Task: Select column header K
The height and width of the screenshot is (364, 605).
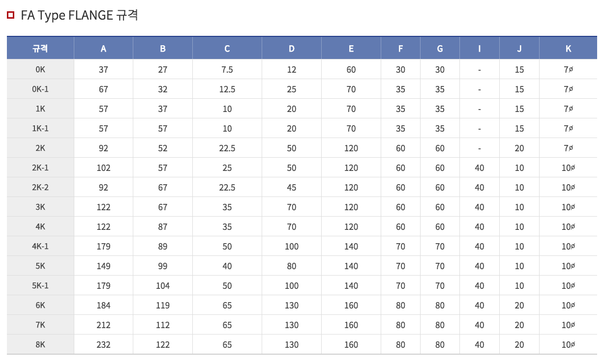Action: click(x=568, y=49)
